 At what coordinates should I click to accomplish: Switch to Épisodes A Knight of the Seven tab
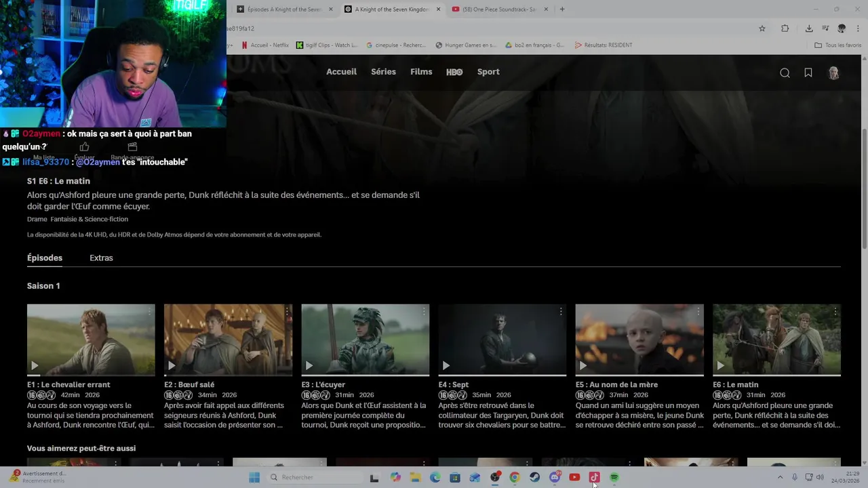click(x=285, y=9)
